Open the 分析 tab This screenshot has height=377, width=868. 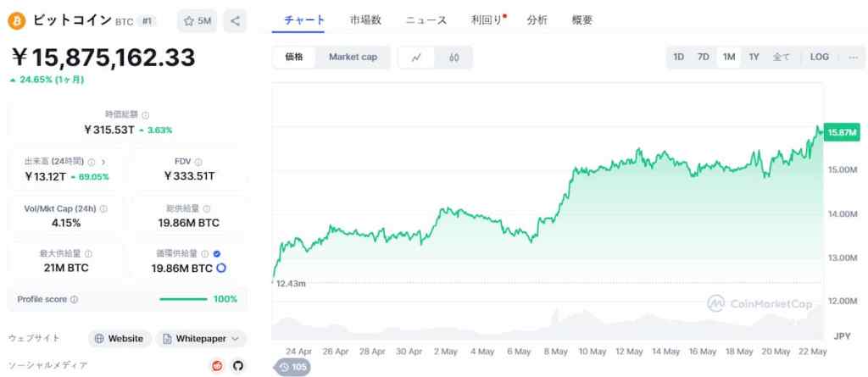click(x=537, y=19)
